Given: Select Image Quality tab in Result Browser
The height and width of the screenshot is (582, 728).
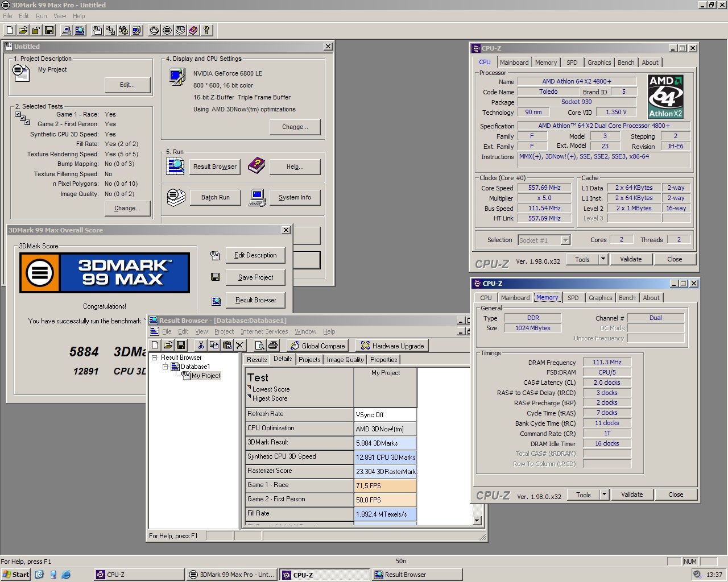Looking at the screenshot, I should point(345,359).
